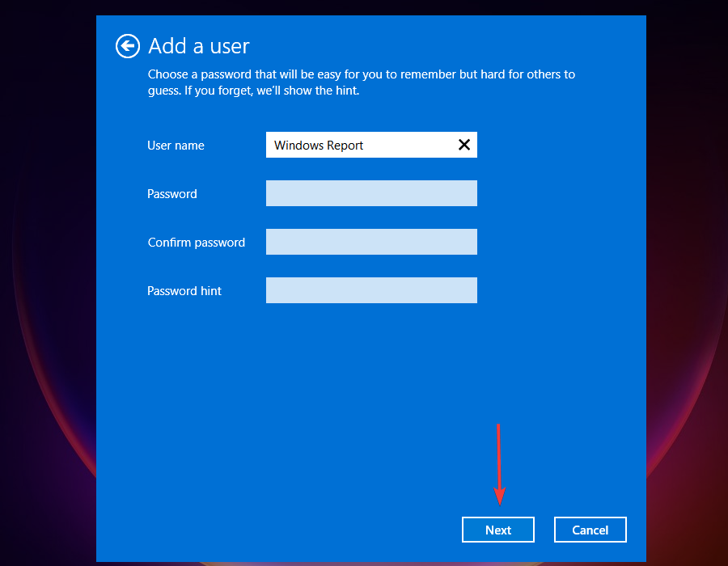Image resolution: width=728 pixels, height=566 pixels.
Task: Cancel adding the user
Action: point(590,530)
